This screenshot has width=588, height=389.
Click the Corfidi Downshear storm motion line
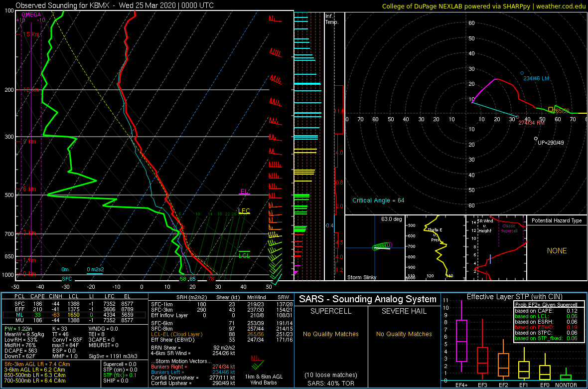(193, 378)
